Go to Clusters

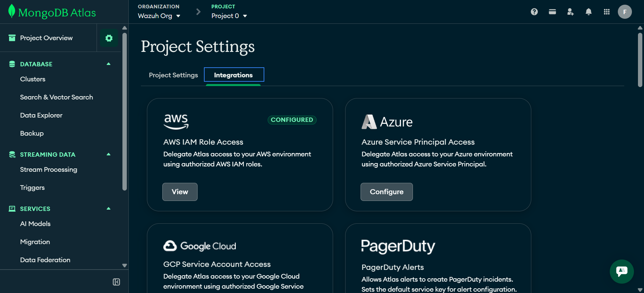tap(33, 79)
